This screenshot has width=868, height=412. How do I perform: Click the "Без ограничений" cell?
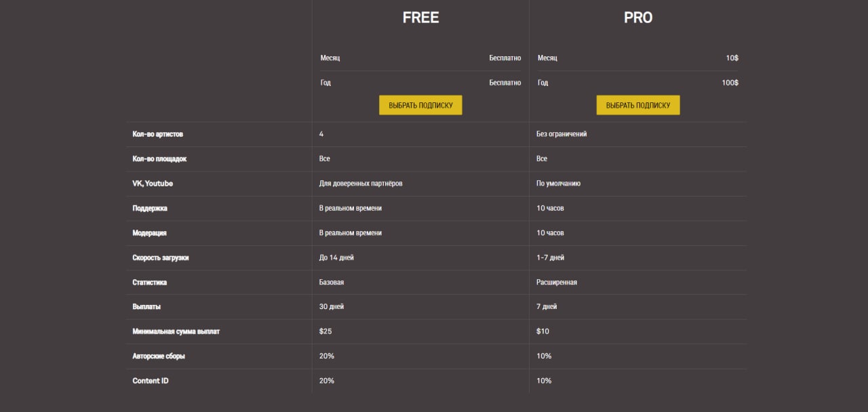(561, 134)
